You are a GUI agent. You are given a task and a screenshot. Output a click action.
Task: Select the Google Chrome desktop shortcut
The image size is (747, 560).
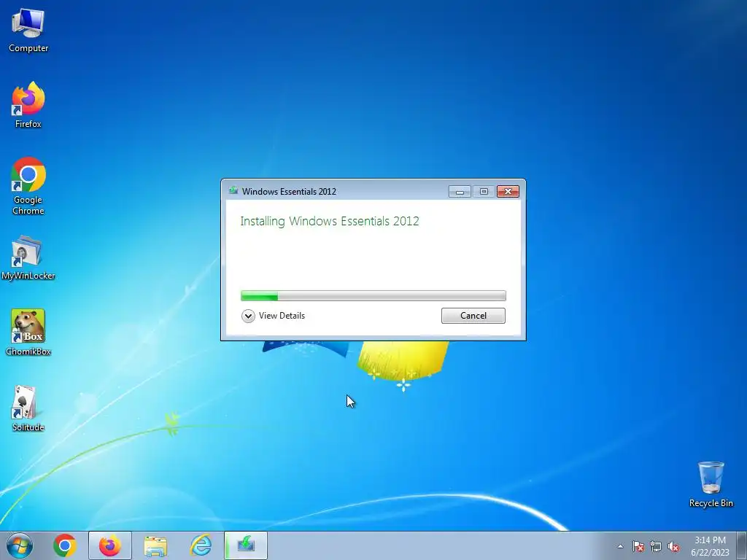tap(28, 186)
